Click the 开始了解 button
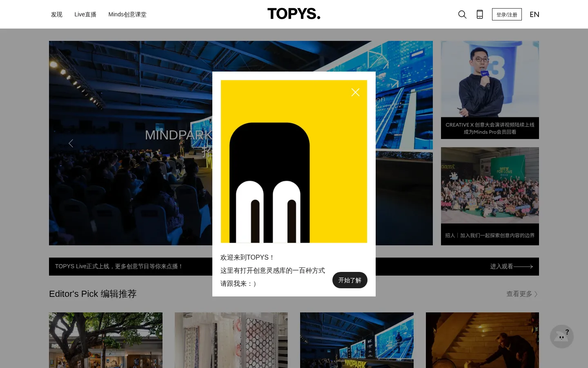 coord(350,280)
